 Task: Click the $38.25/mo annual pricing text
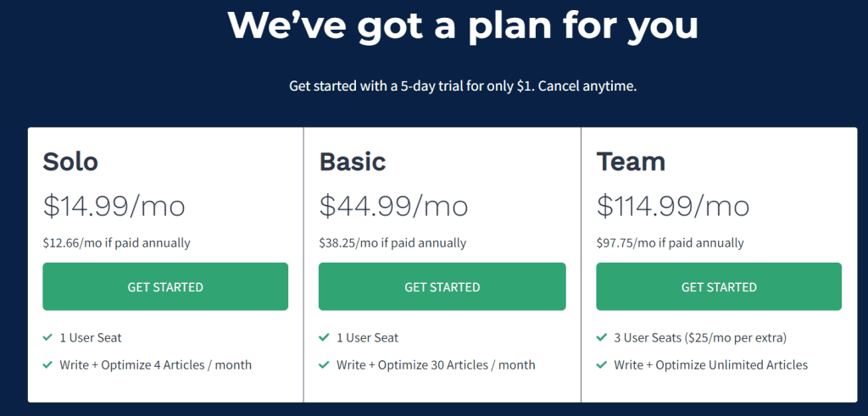click(392, 243)
